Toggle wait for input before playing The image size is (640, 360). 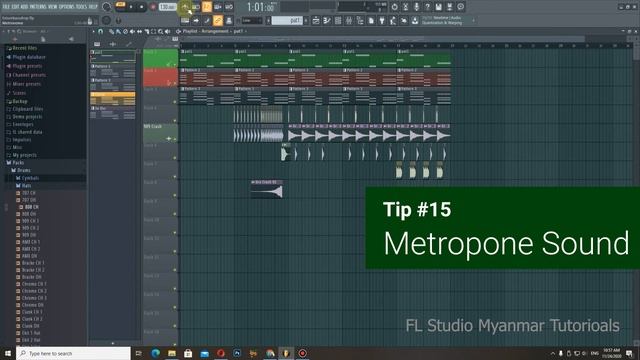point(196,7)
